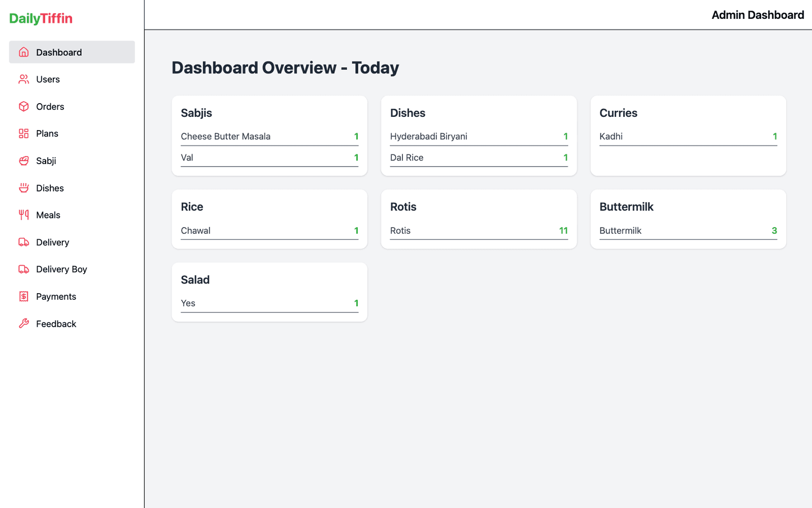812x508 pixels.
Task: Select the Dal Rice row
Action: pyautogui.click(x=479, y=158)
